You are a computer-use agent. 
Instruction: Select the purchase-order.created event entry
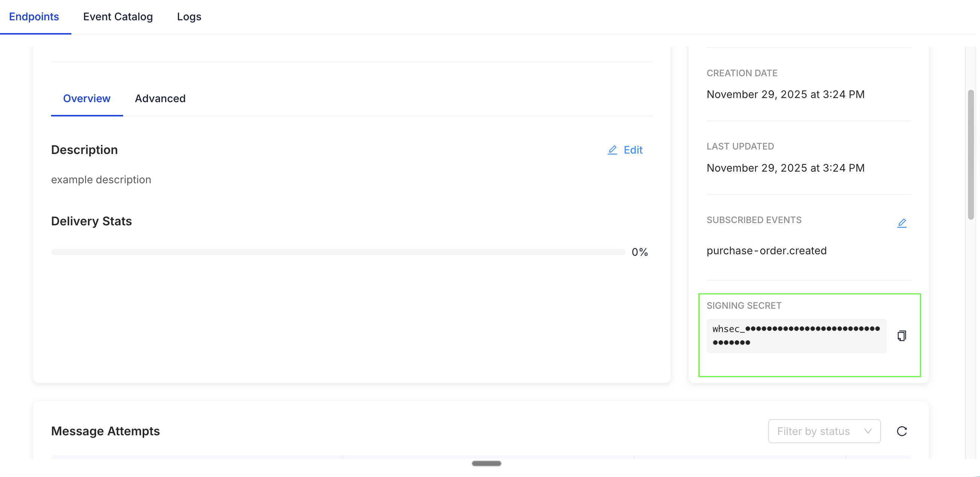[x=767, y=251]
